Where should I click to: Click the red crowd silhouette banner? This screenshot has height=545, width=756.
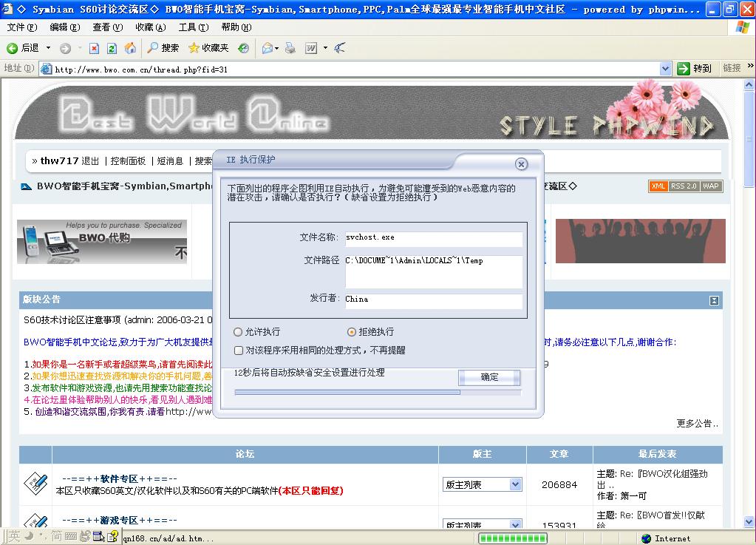[640, 240]
